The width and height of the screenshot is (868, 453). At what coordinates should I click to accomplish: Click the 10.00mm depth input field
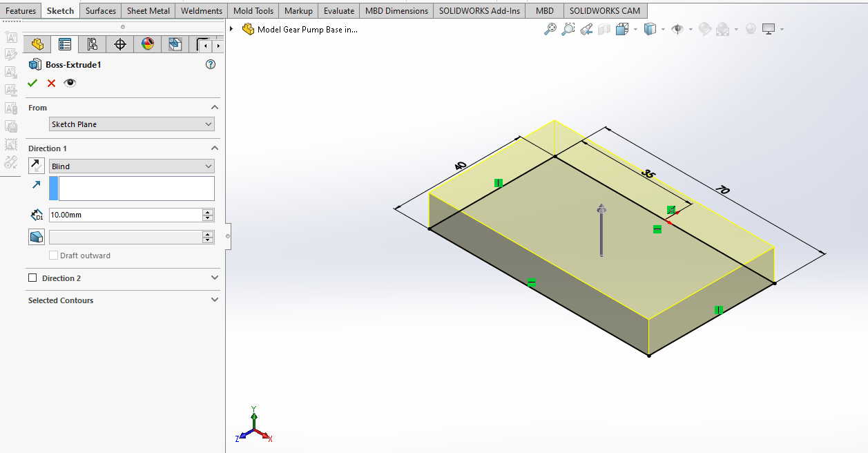[x=124, y=215]
